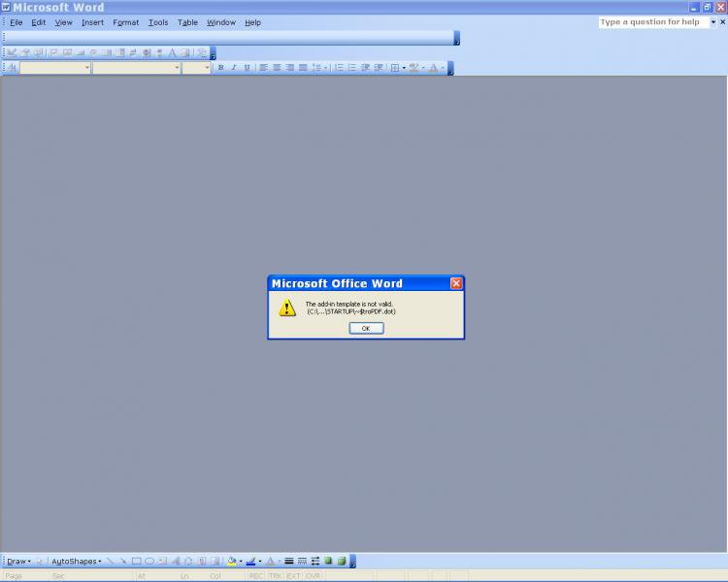Click the drawing toolbar options arrow
Image resolution: width=728 pixels, height=582 pixels.
pyautogui.click(x=352, y=561)
